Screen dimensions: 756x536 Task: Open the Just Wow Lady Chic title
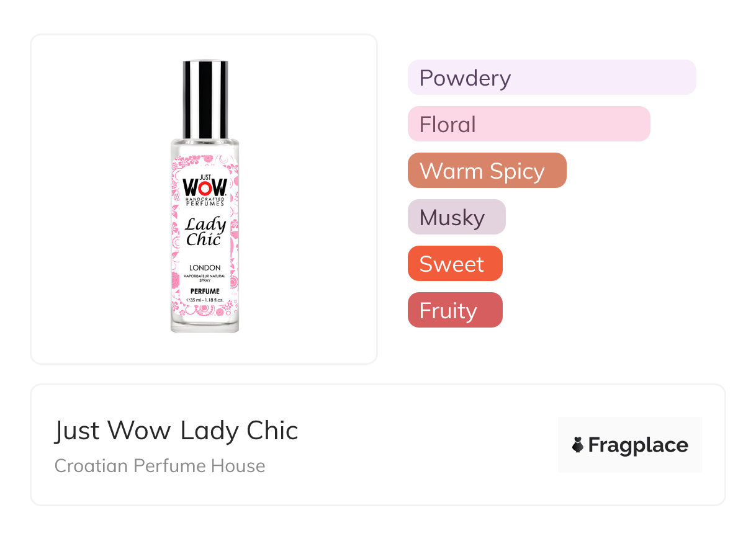click(x=176, y=431)
